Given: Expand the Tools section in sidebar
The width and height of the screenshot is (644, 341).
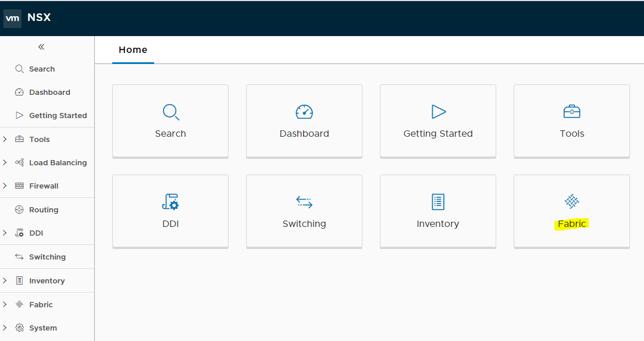Looking at the screenshot, I should pos(5,139).
